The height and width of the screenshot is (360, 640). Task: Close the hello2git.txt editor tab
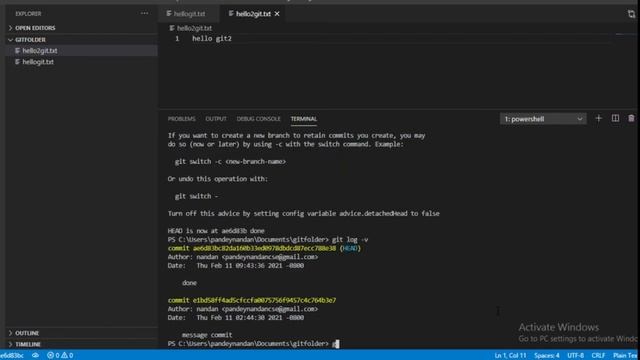pyautogui.click(x=277, y=14)
